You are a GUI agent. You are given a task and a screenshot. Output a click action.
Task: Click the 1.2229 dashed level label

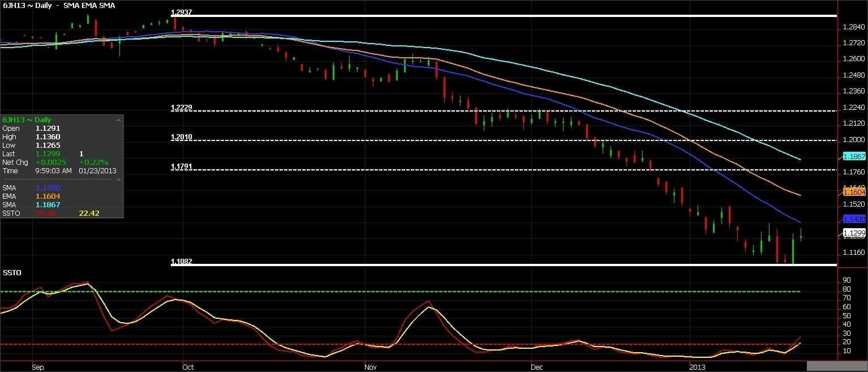pyautogui.click(x=182, y=108)
